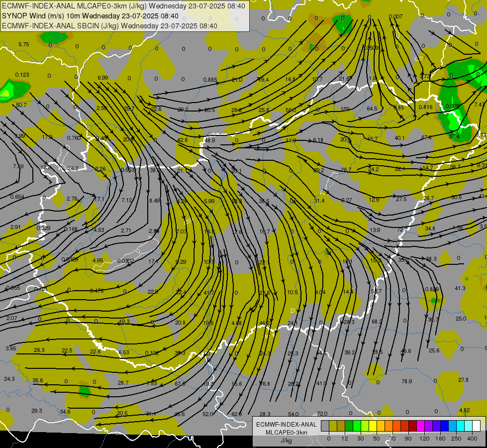Click the map value '50.7'
This screenshot has height=448, width=487.
coord(21,105)
